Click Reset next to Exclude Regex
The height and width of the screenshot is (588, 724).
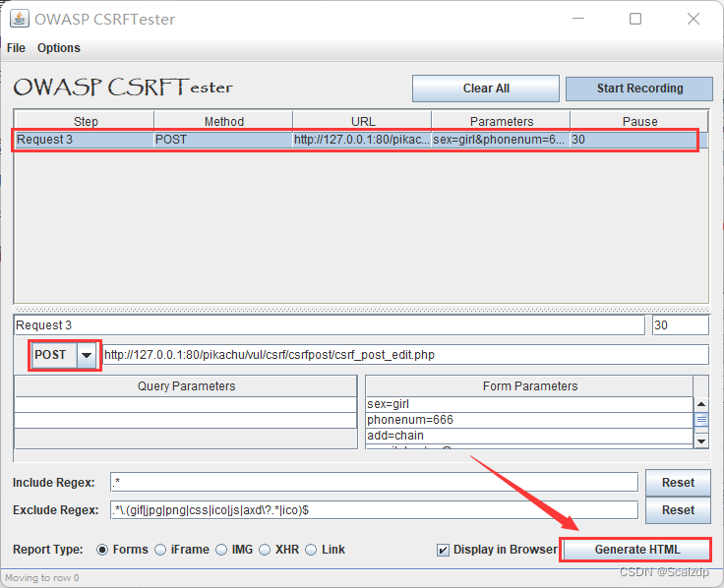(678, 510)
